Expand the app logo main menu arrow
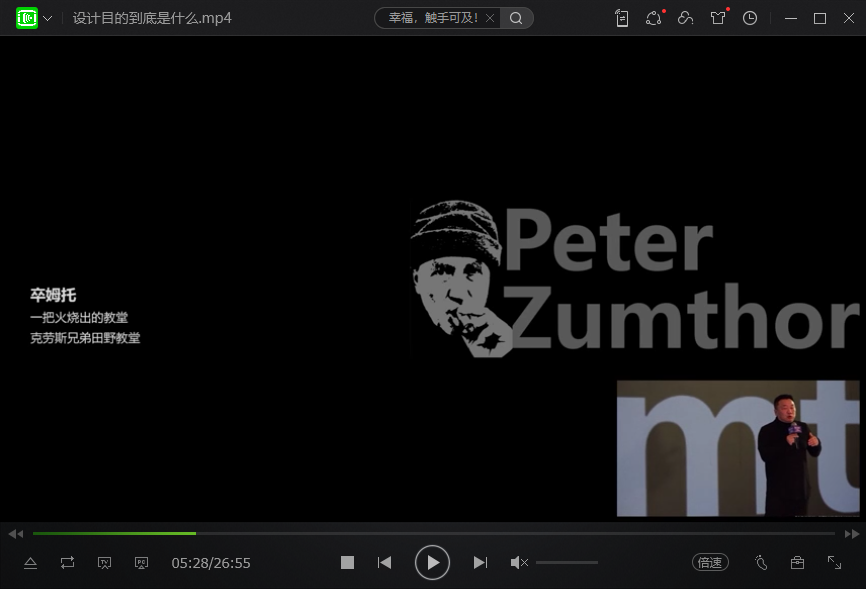Image resolution: width=866 pixels, height=589 pixels. (x=47, y=18)
